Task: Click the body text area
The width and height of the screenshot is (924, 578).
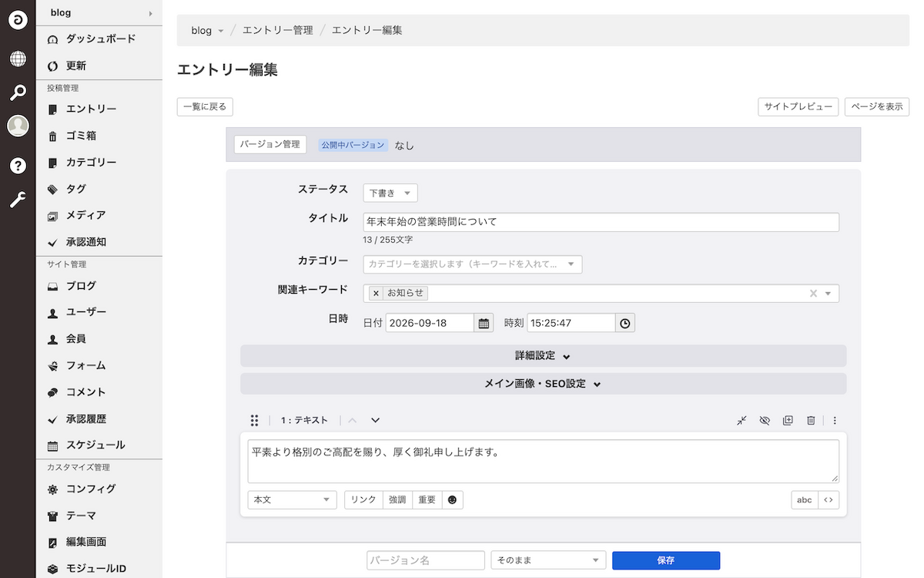Action: pyautogui.click(x=544, y=462)
